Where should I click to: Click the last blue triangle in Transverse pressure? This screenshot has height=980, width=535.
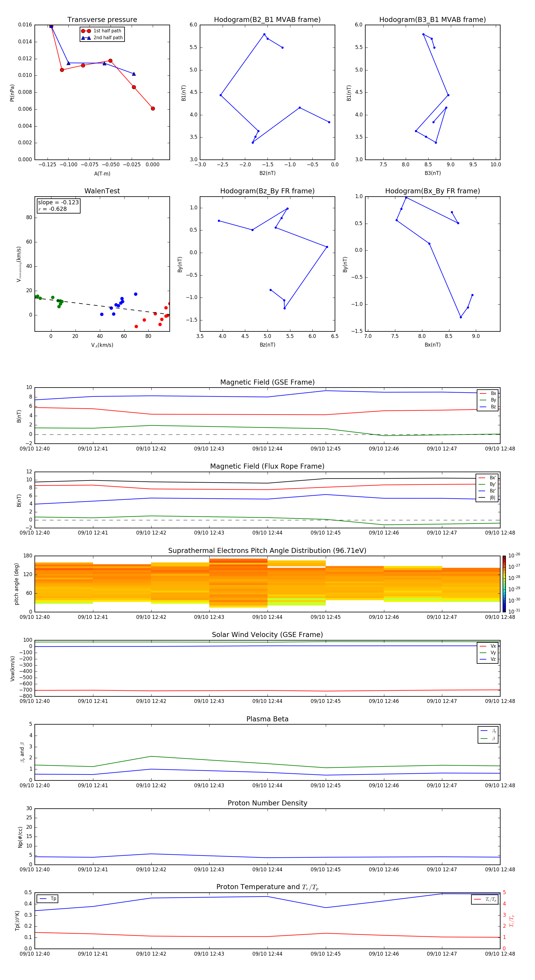coord(134,74)
